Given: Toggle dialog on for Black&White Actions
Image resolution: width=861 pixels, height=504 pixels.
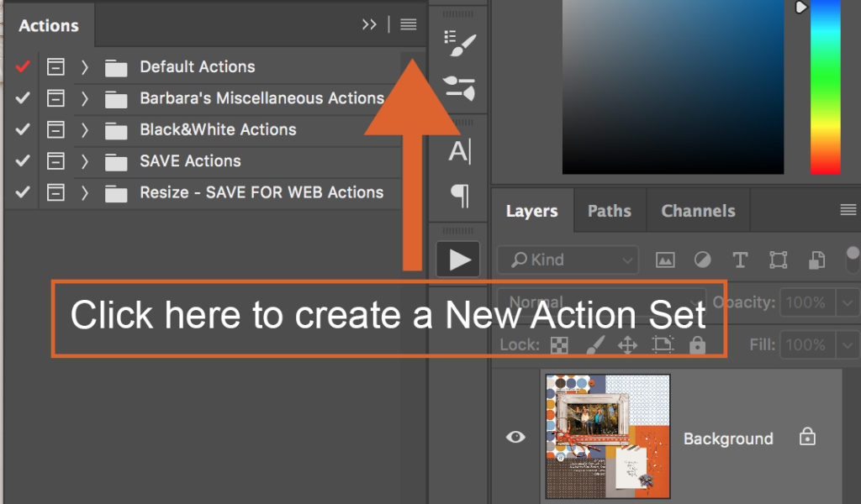Looking at the screenshot, I should pos(55,129).
